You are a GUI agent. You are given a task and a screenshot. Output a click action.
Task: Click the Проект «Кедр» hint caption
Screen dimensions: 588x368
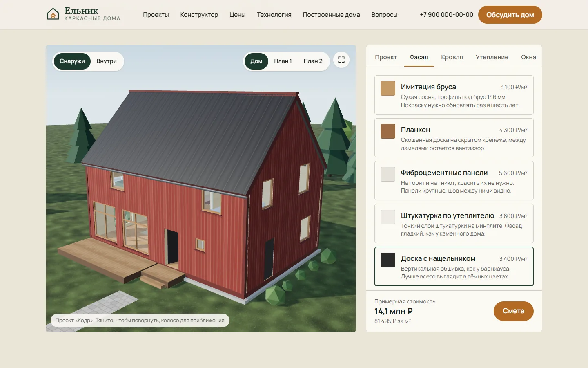(140, 320)
